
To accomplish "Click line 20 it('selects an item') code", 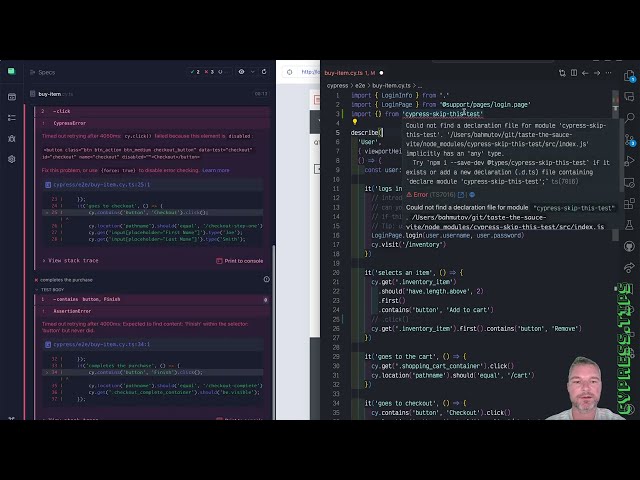I will (x=414, y=273).
